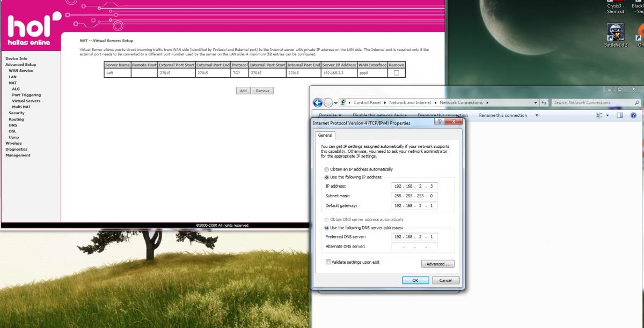Open Wireless in the router sidebar
Viewport: 644px width, 328px height.
pos(13,143)
